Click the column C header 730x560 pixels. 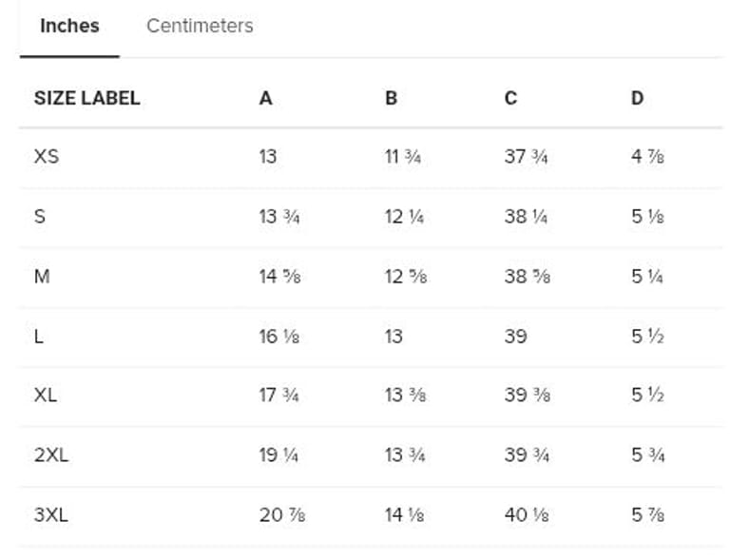[x=510, y=98]
